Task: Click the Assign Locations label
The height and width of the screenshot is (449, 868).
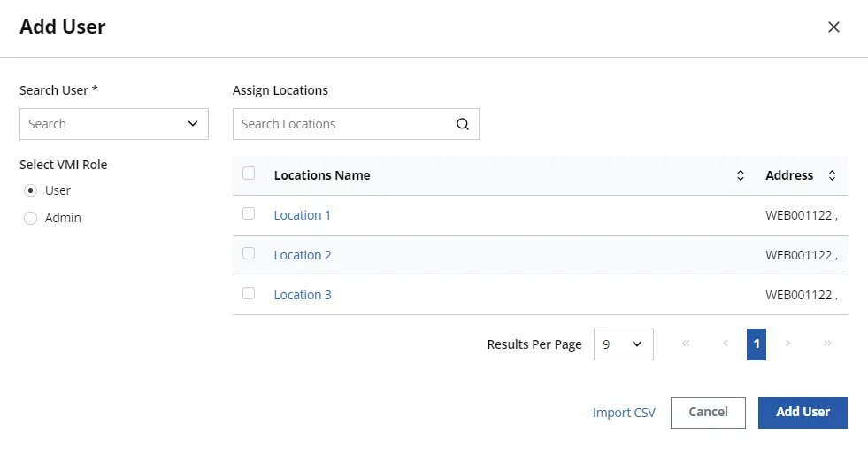Action: pyautogui.click(x=280, y=90)
